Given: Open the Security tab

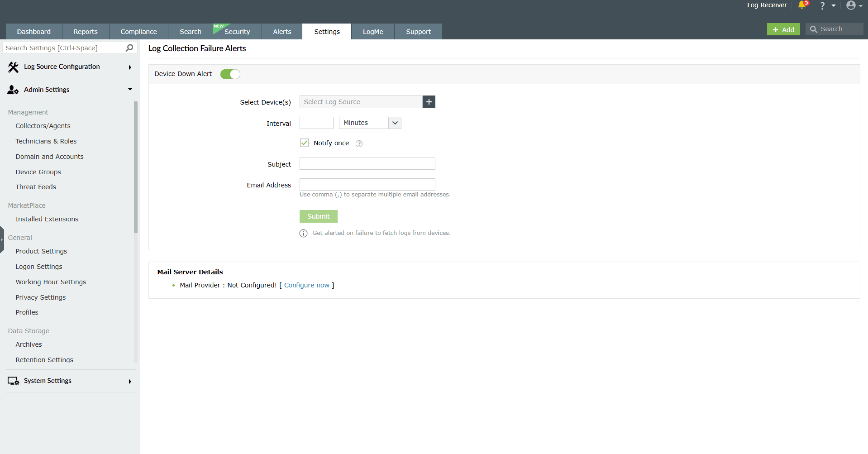Looking at the screenshot, I should click(x=237, y=32).
